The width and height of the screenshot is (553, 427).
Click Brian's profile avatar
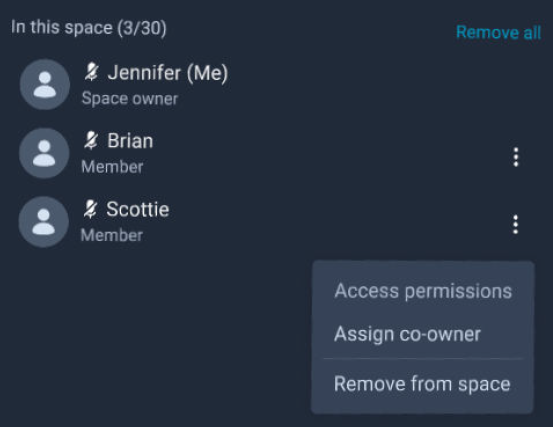(44, 153)
